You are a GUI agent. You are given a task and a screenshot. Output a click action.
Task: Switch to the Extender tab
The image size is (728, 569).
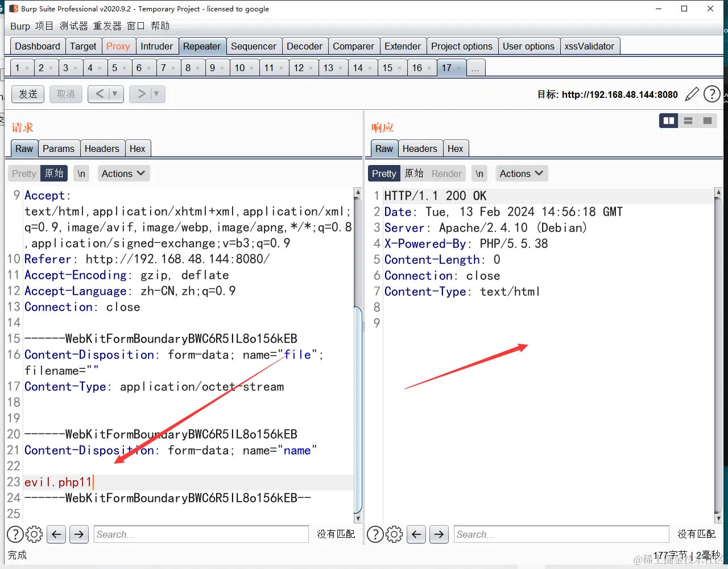point(403,46)
